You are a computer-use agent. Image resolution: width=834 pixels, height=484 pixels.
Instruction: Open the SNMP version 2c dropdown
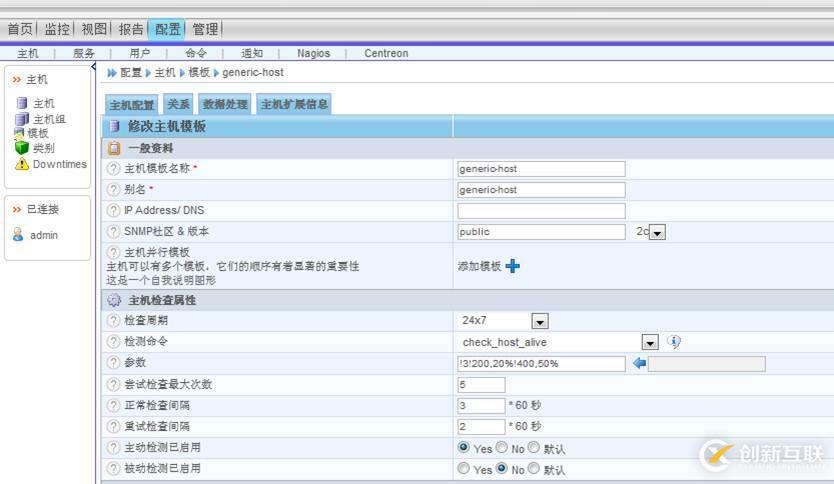click(x=657, y=232)
